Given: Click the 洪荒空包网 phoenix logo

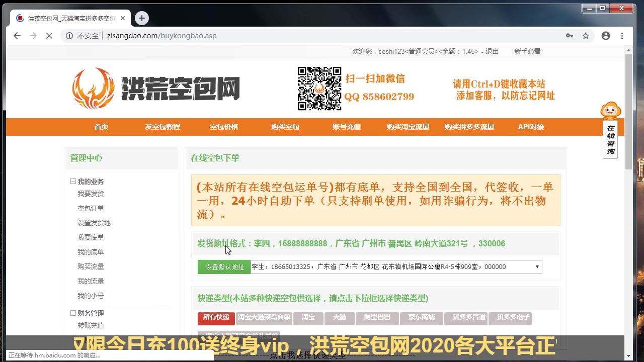Looking at the screenshot, I should pos(156,89).
